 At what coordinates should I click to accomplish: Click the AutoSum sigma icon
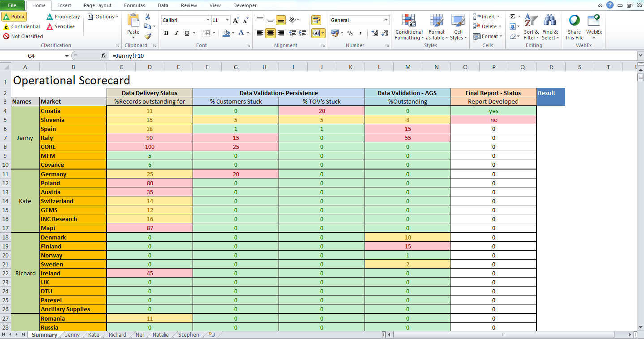[x=513, y=17]
